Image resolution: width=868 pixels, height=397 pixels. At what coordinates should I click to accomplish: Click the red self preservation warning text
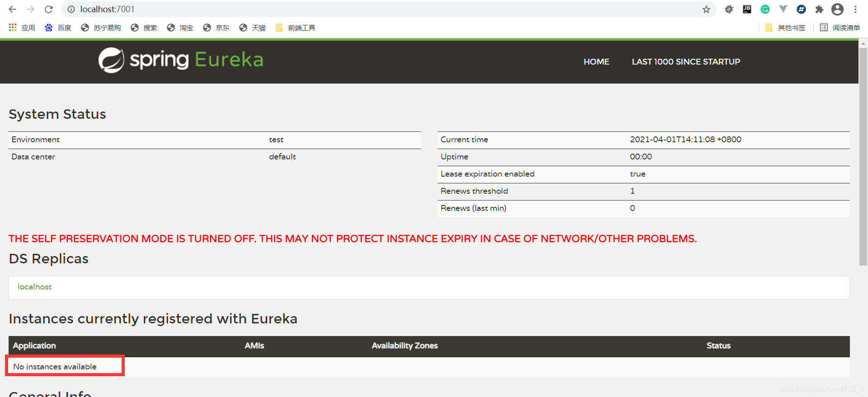tap(353, 238)
